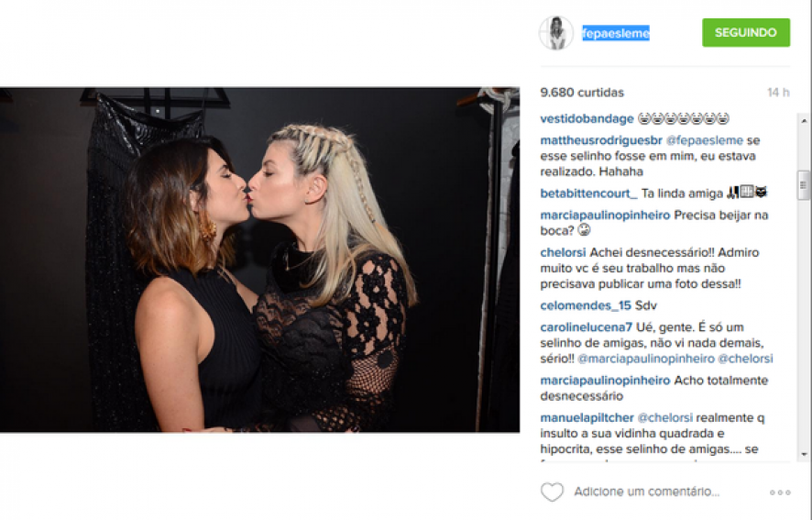812x520 pixels.
Task: View the 9.680 curtidas likes list
Action: tap(582, 93)
